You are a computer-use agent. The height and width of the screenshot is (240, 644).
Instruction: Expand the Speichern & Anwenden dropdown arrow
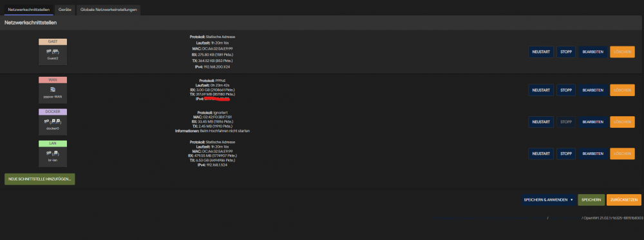tap(571, 199)
